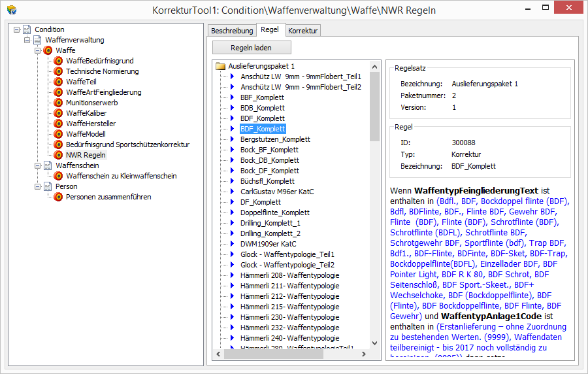Viewport: 588px width, 374px height.
Task: Click the blue arrow next to DWM1909er KatC
Action: click(x=232, y=244)
